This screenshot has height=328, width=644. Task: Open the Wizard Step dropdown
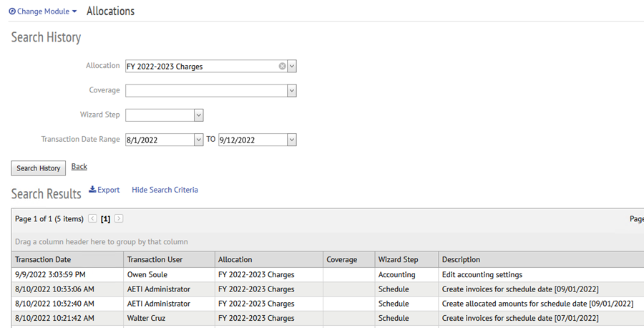point(198,115)
